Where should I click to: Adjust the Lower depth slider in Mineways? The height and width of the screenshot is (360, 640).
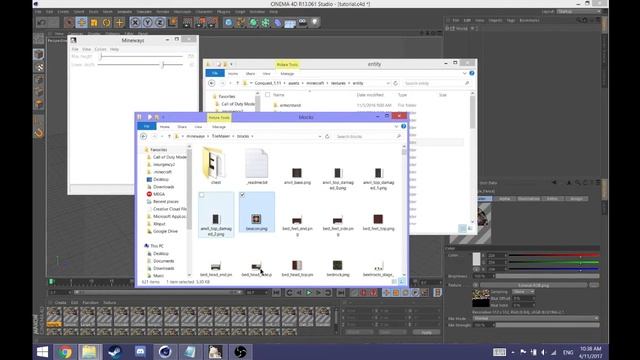(163, 65)
